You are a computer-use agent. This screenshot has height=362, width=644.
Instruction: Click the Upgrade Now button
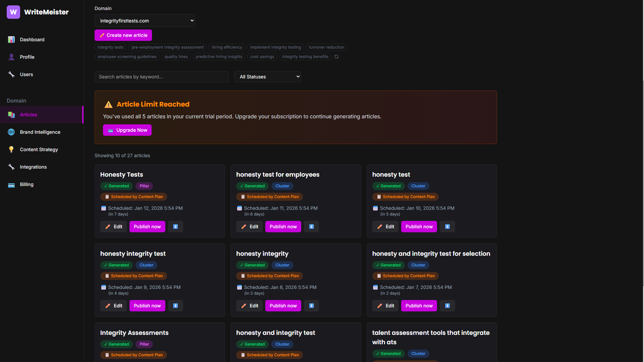[127, 130]
